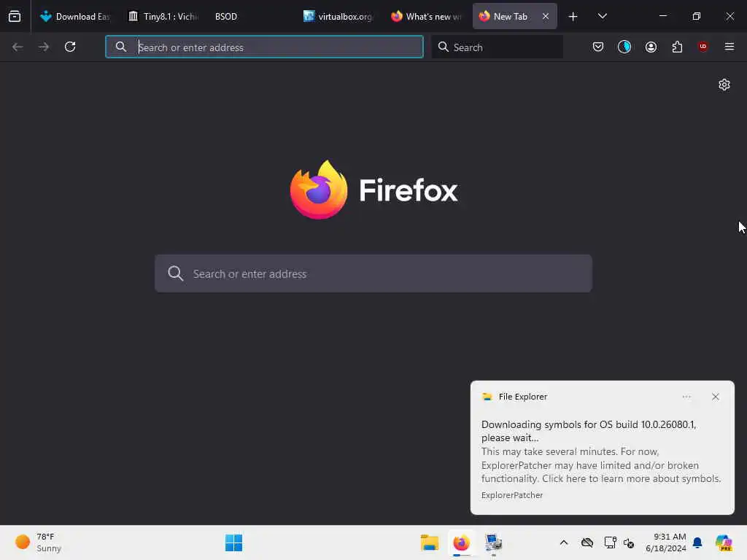Focus the toolbar Search box
The height and width of the screenshot is (560, 747).
(498, 47)
